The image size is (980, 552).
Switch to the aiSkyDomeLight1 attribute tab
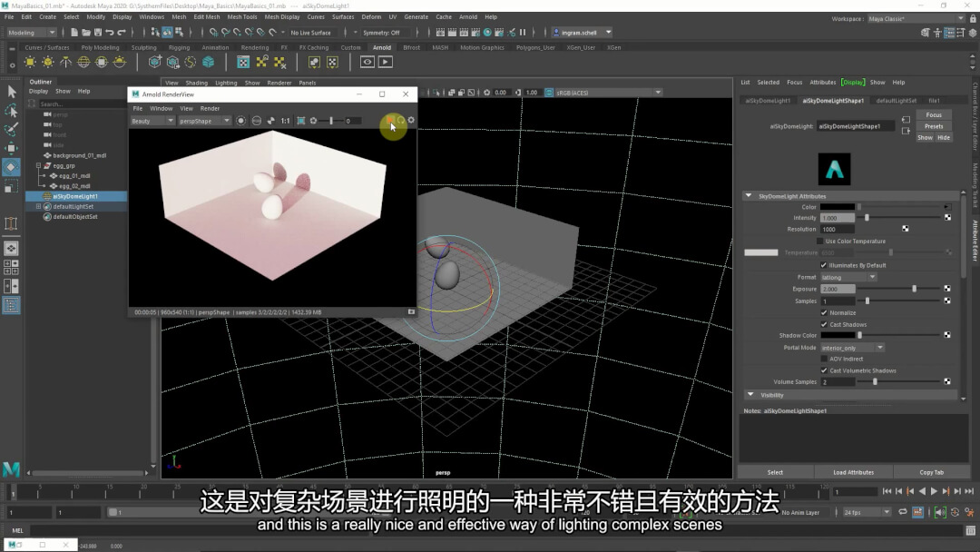coord(768,101)
